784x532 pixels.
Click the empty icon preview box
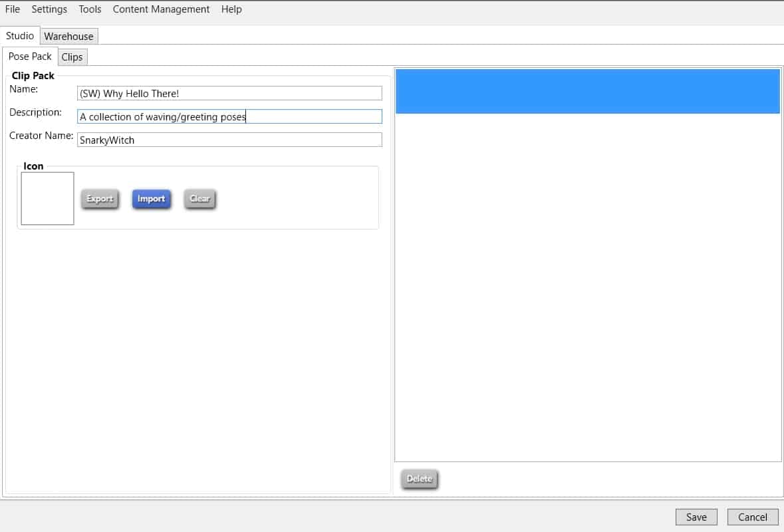[x=47, y=198]
